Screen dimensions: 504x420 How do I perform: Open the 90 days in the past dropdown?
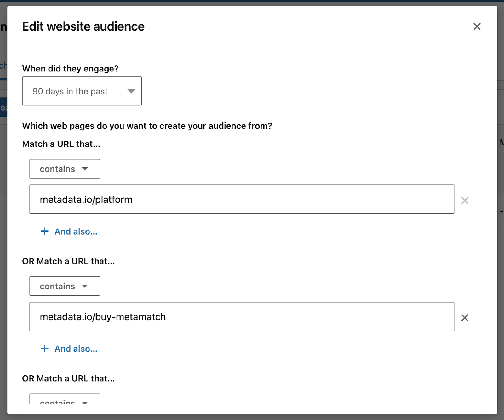[x=82, y=91]
